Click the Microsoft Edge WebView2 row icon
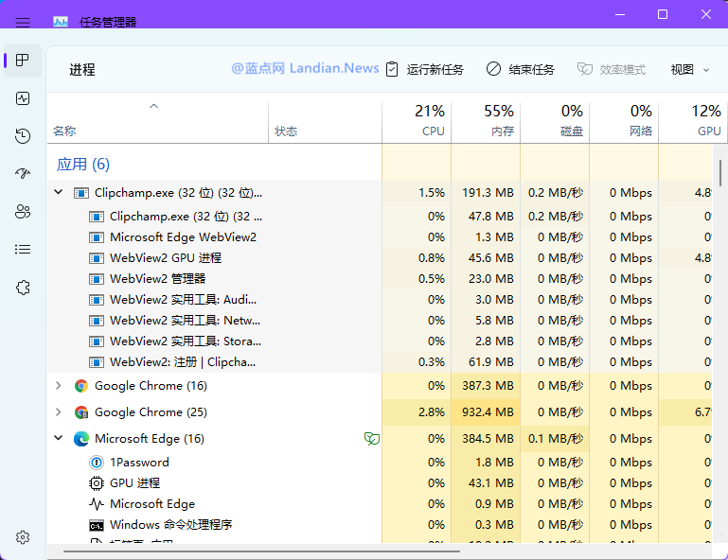 [x=97, y=237]
